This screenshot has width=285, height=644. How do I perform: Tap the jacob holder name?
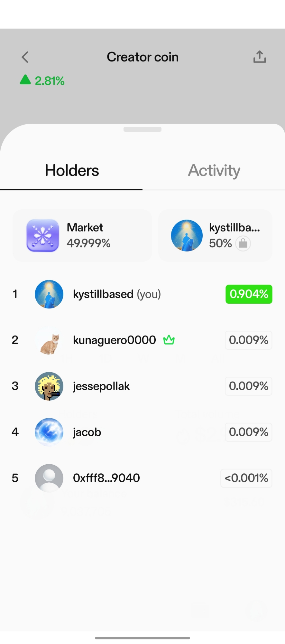[87, 432]
